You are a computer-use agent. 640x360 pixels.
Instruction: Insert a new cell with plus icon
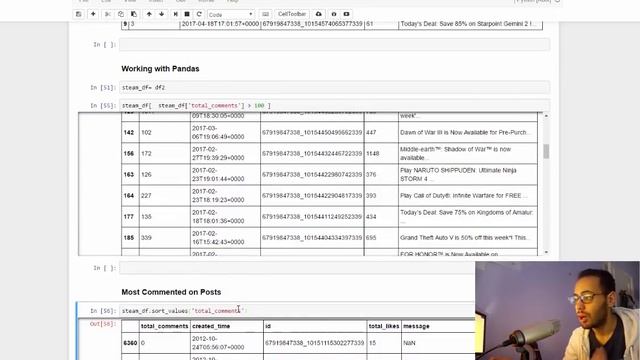point(93,14)
